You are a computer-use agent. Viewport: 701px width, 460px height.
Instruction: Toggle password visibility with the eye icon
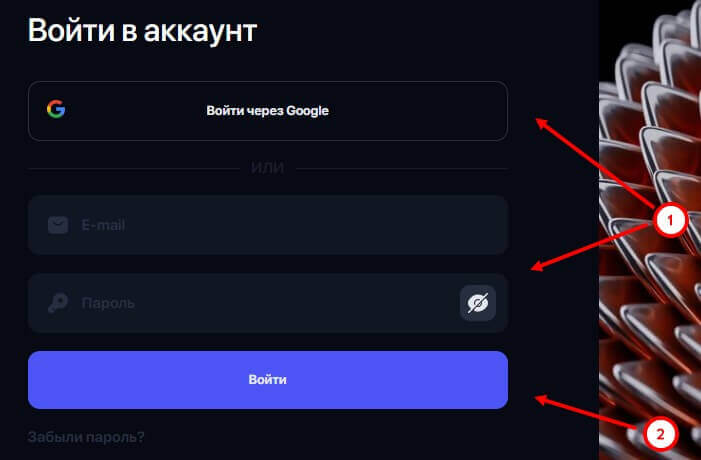(x=478, y=303)
